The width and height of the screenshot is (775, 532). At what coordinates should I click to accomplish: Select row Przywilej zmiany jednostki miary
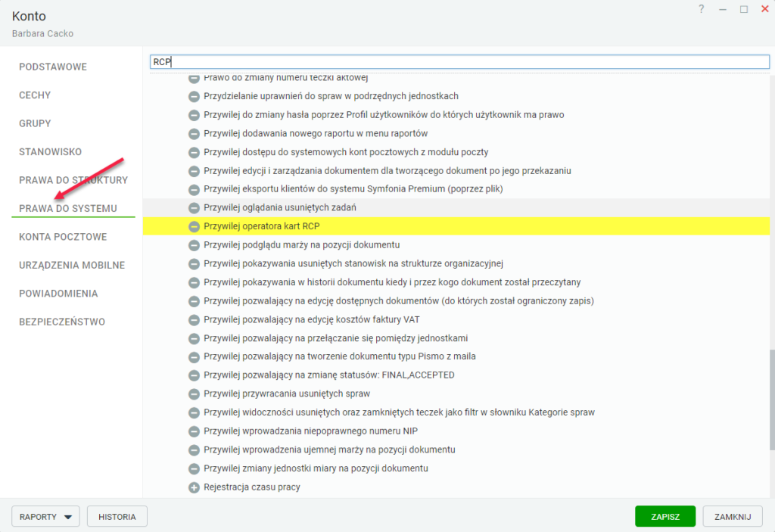(x=456, y=468)
